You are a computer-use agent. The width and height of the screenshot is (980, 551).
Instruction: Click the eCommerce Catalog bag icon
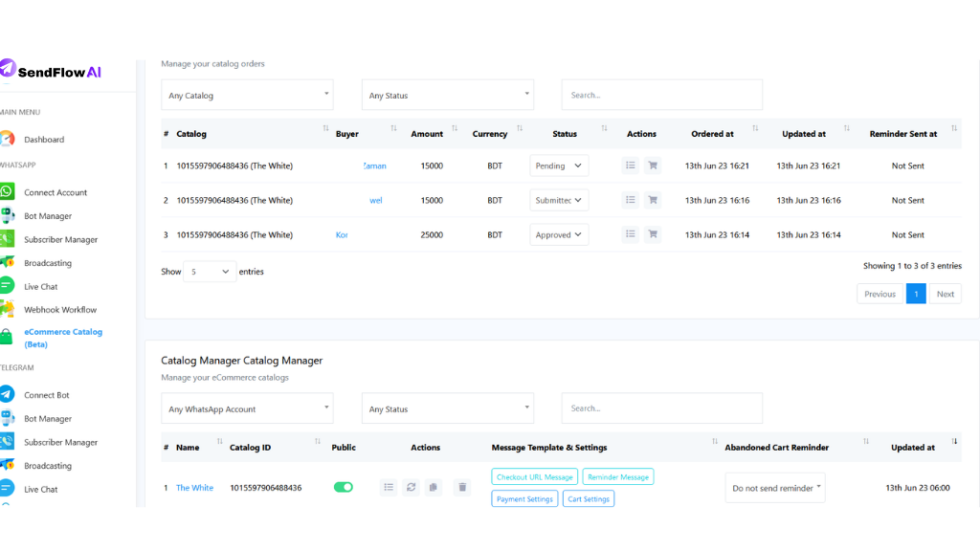click(x=7, y=337)
